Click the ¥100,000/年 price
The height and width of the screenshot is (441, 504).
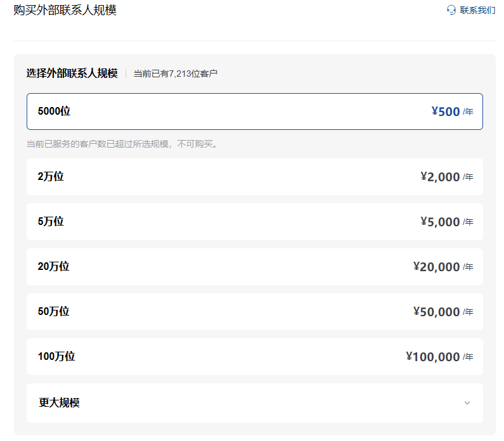coord(439,357)
